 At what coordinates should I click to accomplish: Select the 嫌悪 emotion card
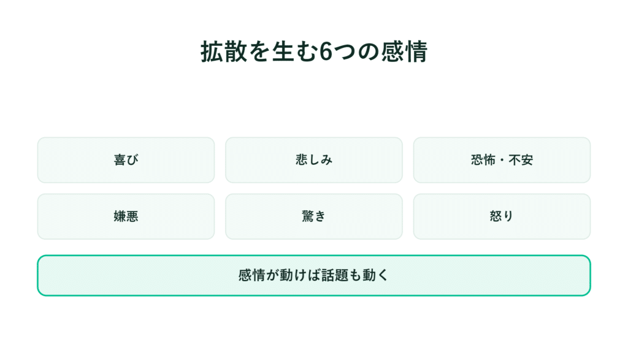click(126, 216)
